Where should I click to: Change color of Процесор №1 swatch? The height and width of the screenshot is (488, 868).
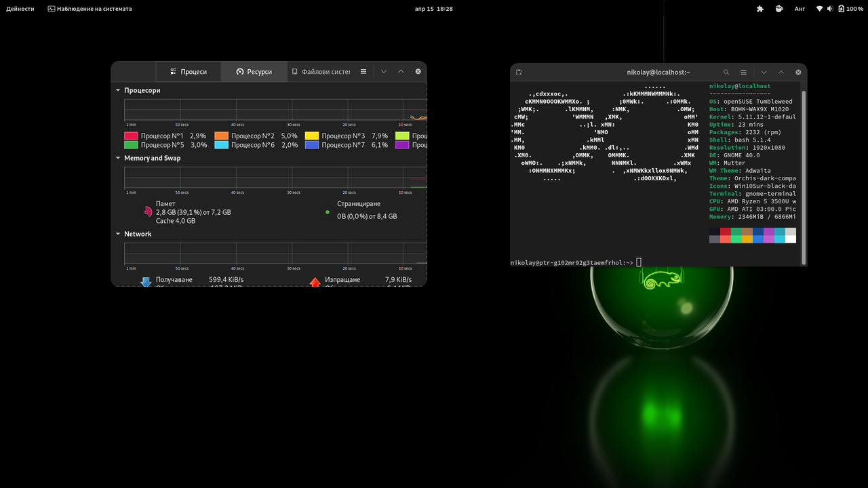(x=131, y=136)
